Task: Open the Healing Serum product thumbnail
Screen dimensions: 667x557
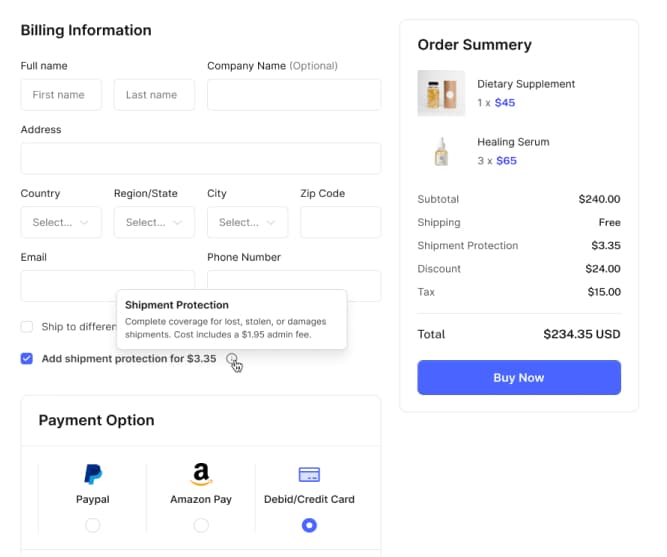Action: tap(441, 151)
